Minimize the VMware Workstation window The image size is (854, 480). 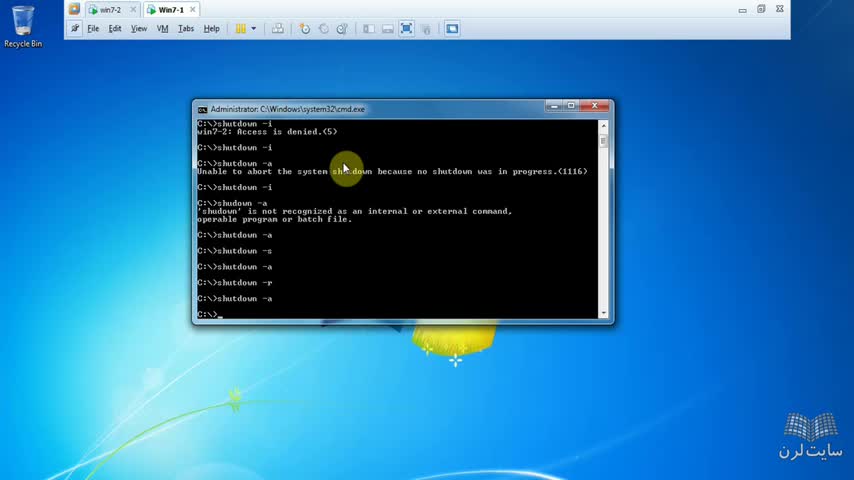[x=742, y=10]
